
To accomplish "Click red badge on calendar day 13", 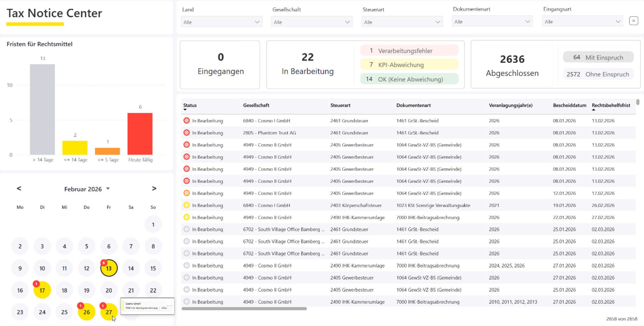I will pos(103,263).
